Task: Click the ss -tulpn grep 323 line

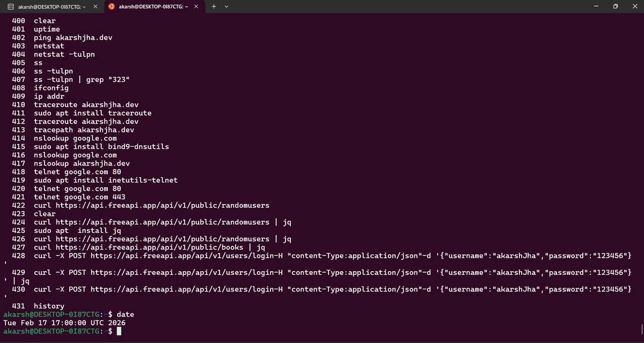Action: pyautogui.click(x=71, y=79)
